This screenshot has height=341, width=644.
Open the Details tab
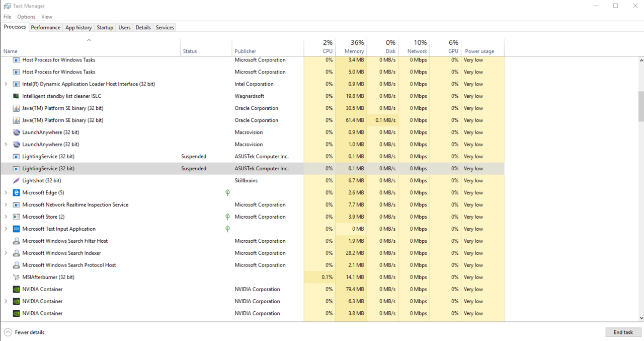pyautogui.click(x=143, y=28)
